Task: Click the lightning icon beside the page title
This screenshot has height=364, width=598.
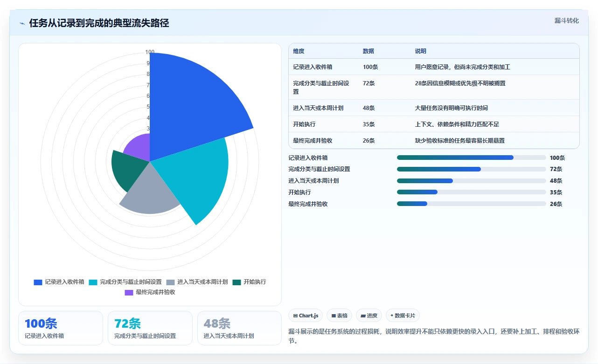Action: 22,23
